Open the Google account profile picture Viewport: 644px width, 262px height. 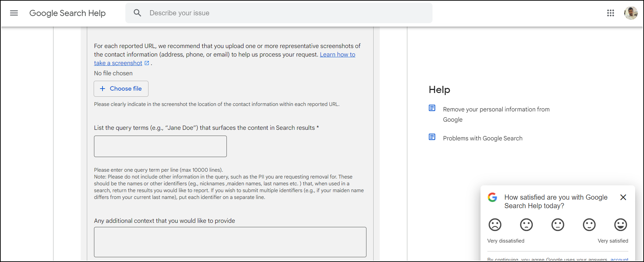(631, 13)
